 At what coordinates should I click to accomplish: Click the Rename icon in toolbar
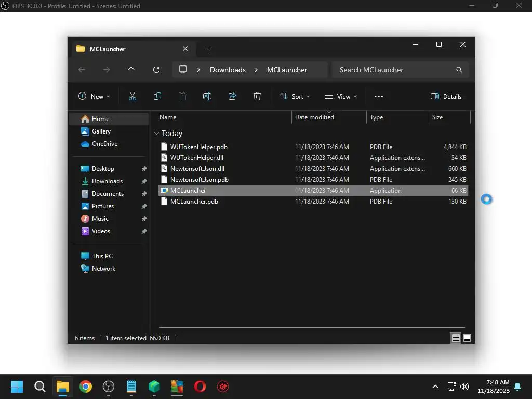click(x=207, y=96)
